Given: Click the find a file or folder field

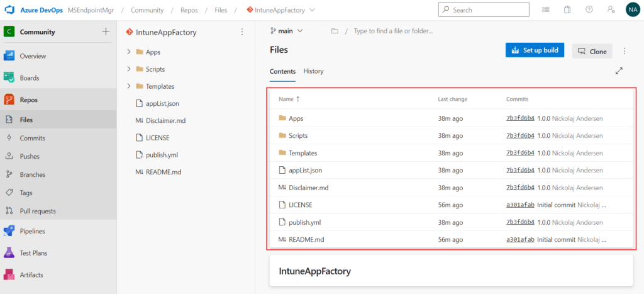Looking at the screenshot, I should click(x=393, y=31).
